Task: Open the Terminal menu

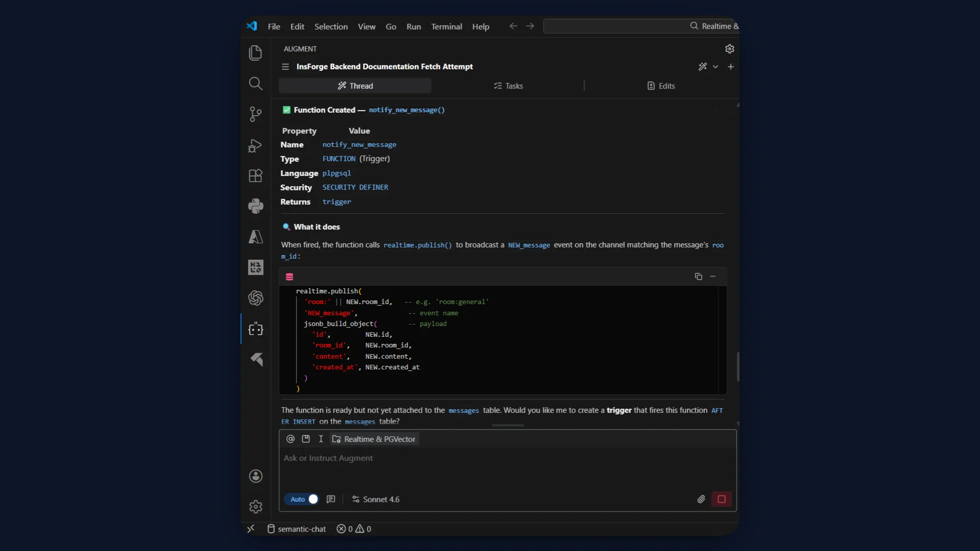Action: [446, 27]
